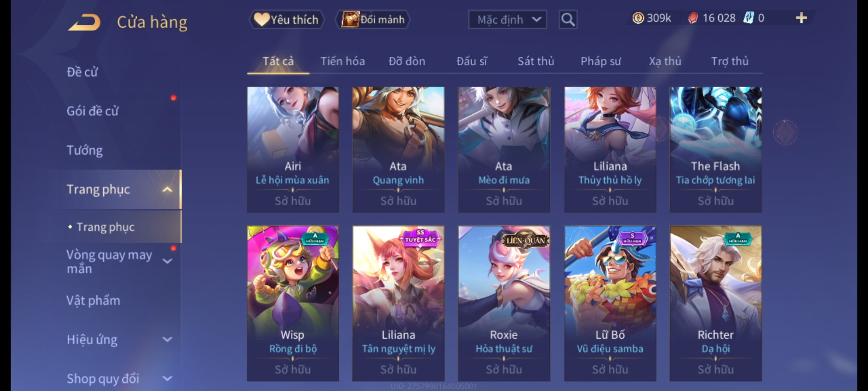Expand the Vòng quay may mắn section
The width and height of the screenshot is (868, 391).
click(x=167, y=261)
